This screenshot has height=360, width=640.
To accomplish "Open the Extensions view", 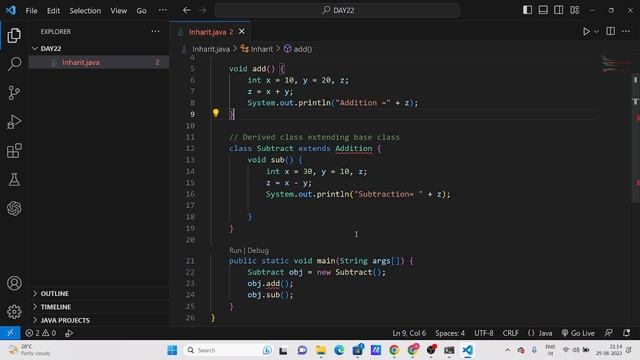I will (x=14, y=151).
